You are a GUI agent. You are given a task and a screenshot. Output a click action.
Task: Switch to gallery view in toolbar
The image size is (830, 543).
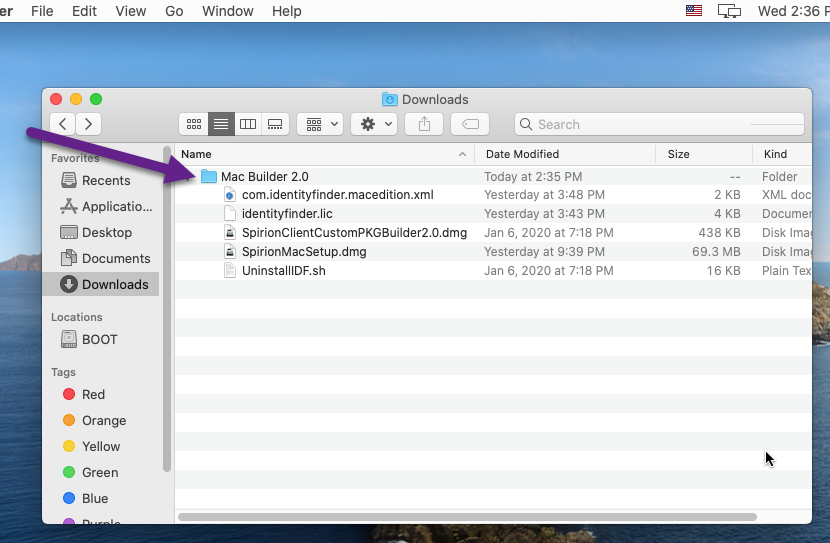(x=275, y=124)
